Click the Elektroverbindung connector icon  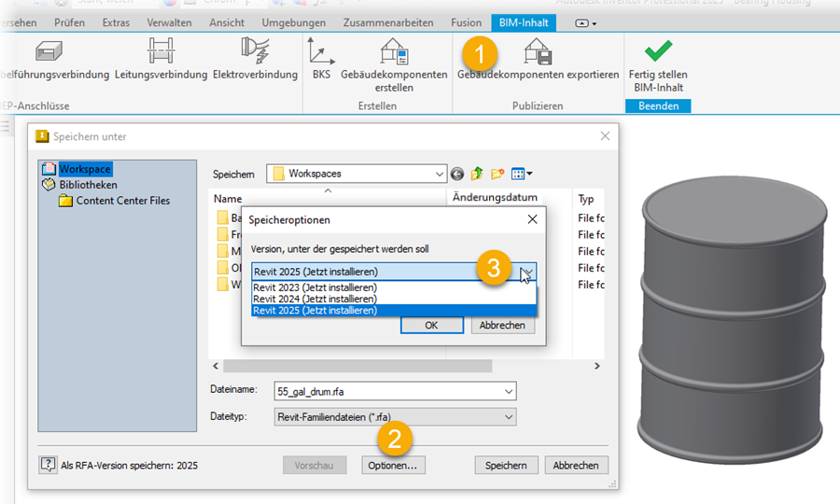(x=255, y=50)
